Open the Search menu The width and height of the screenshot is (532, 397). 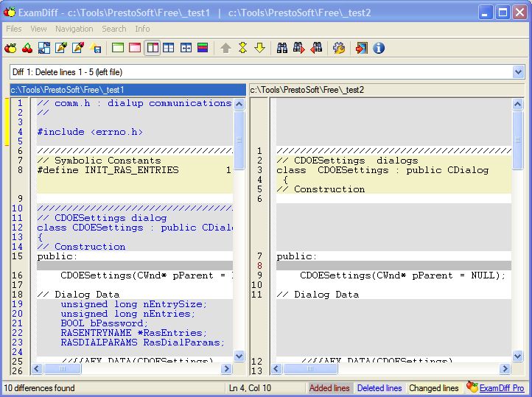114,29
